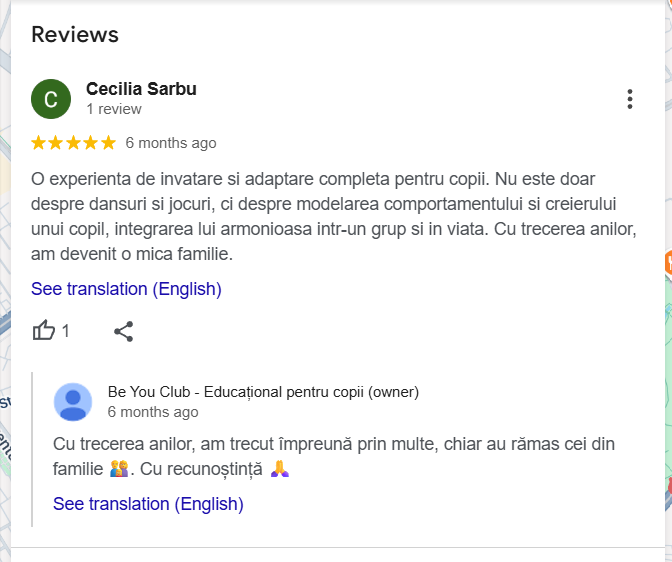Click Cecilia Sarbu's green avatar
Viewport: 672px width, 562px height.
51,99
